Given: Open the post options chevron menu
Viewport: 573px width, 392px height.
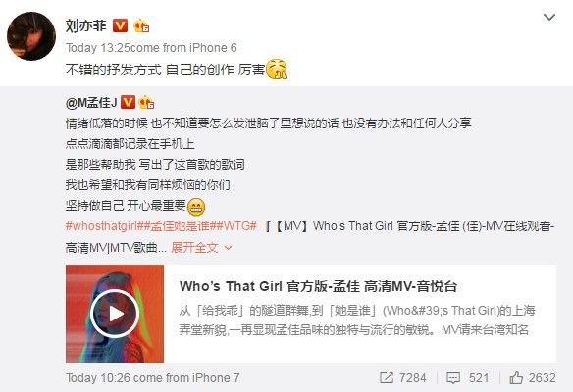Looking at the screenshot, I should coord(549,18).
